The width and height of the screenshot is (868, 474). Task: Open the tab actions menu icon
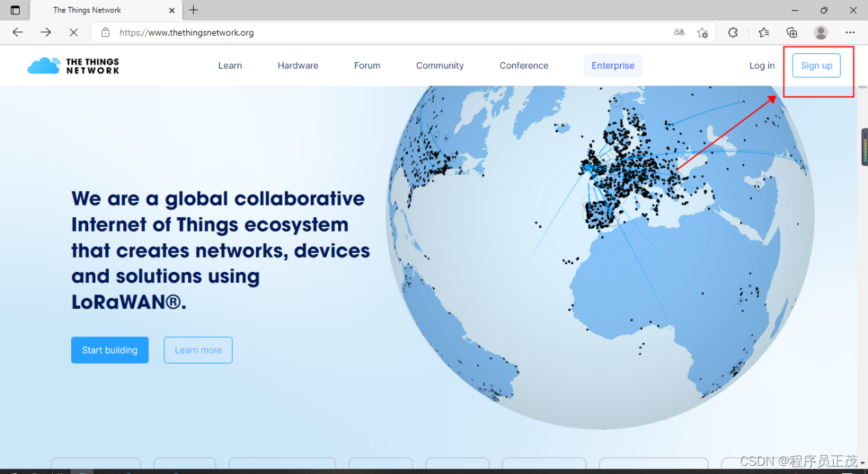point(15,10)
